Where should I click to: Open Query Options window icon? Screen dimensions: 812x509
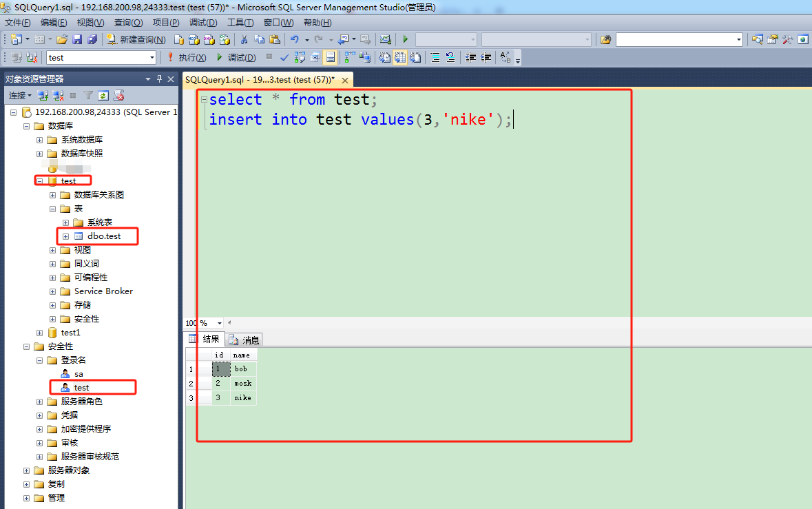(x=315, y=57)
